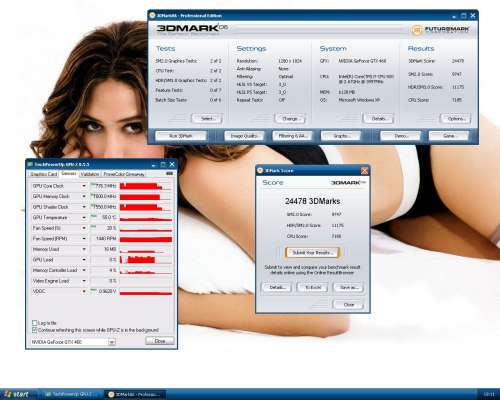Image resolution: width=500 pixels, height=400 pixels.
Task: Open the GPU Temperature sensor dropdown
Action: [84, 218]
